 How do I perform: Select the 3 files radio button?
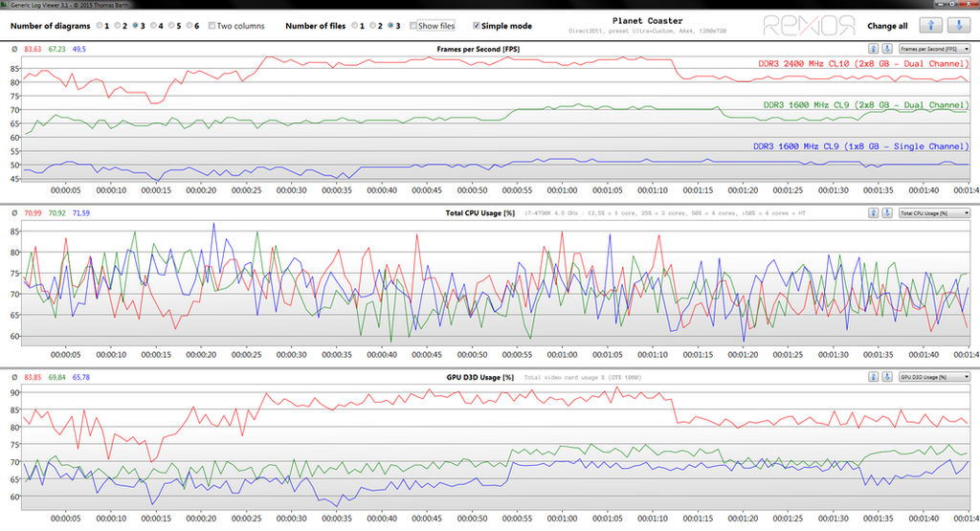[390, 26]
